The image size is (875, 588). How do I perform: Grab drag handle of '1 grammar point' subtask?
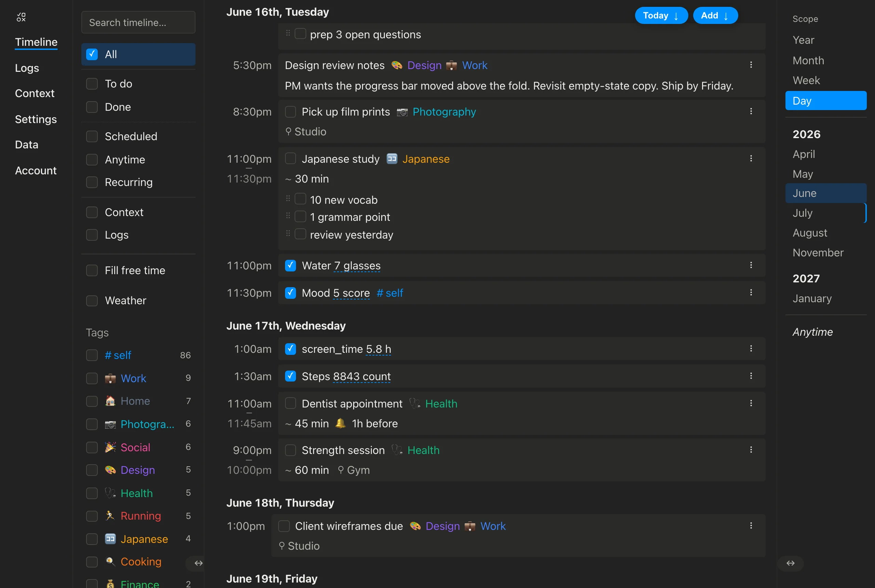(288, 216)
